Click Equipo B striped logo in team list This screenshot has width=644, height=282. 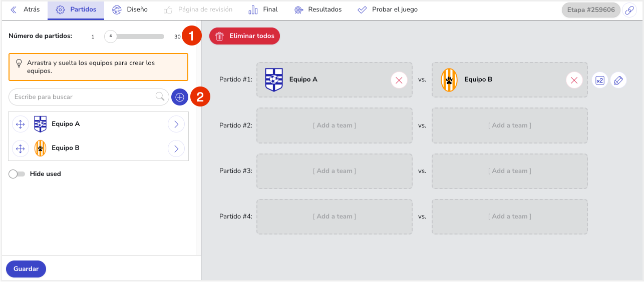[x=40, y=148]
